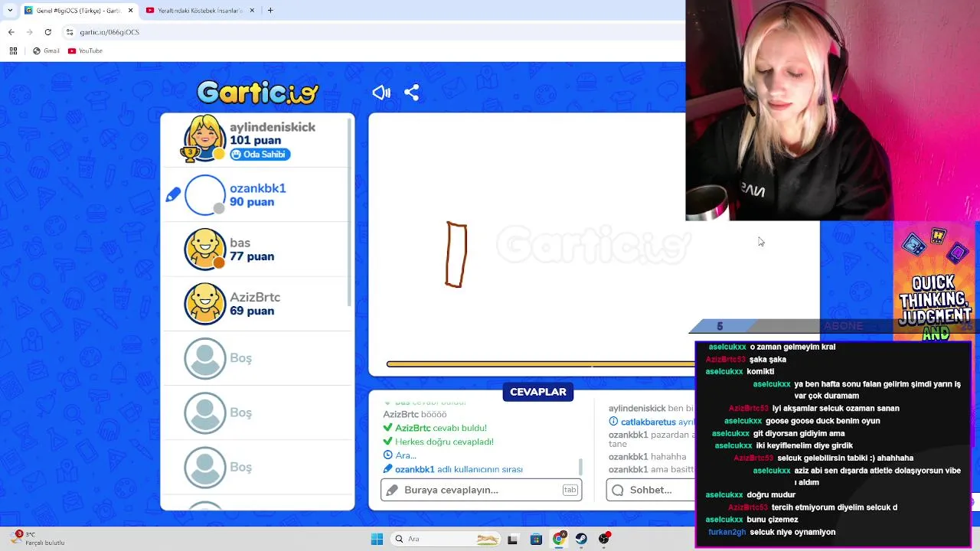Expand the browser tab search dropdown
Viewport: 980px width, 551px height.
(x=9, y=10)
